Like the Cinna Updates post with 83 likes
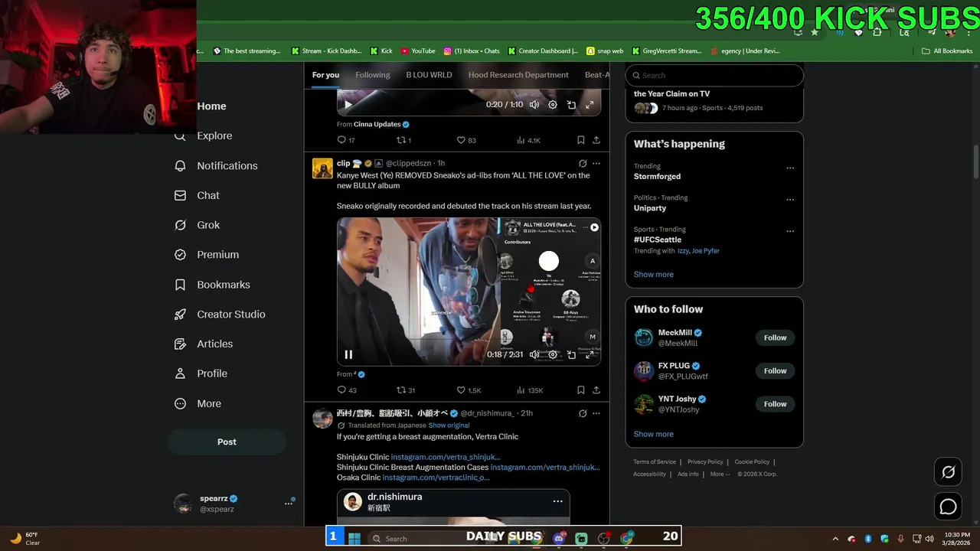Viewport: 980px width, 551px height. pyautogui.click(x=466, y=140)
